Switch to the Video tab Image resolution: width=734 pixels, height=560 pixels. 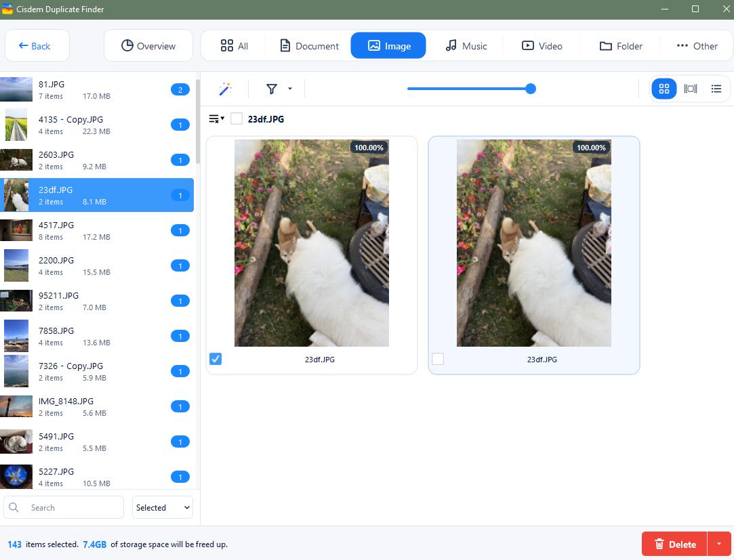[542, 46]
